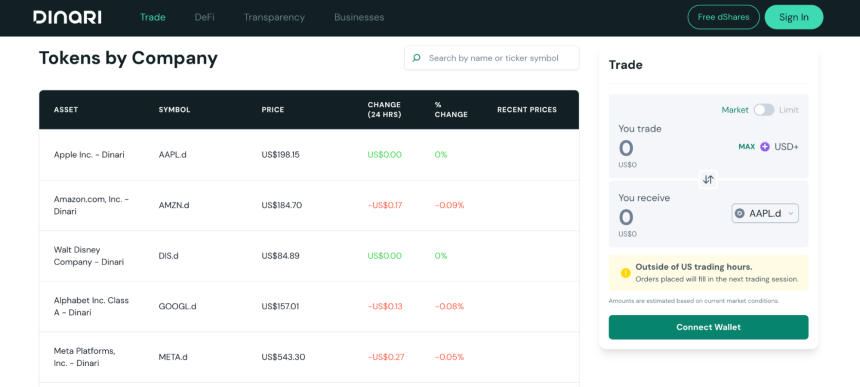Click the You receive amount field

pos(626,218)
